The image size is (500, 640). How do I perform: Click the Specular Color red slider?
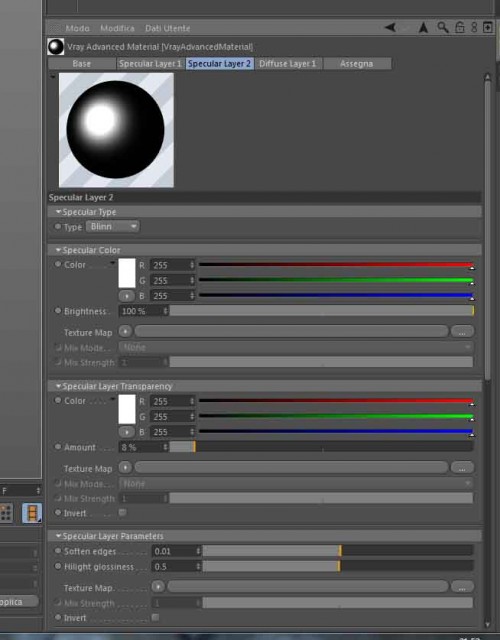tap(336, 265)
